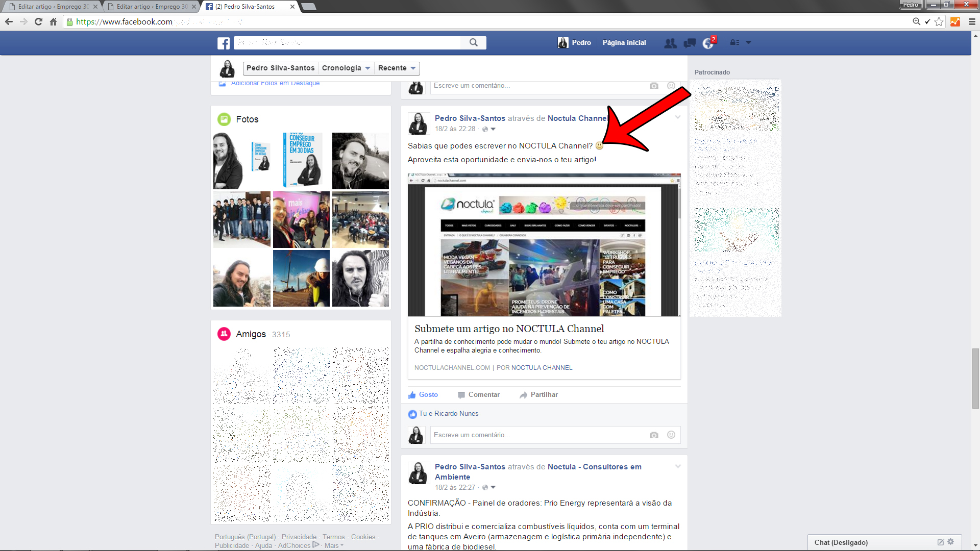Image resolution: width=980 pixels, height=551 pixels.
Task: Go back with browser back arrow
Action: coord(9,21)
